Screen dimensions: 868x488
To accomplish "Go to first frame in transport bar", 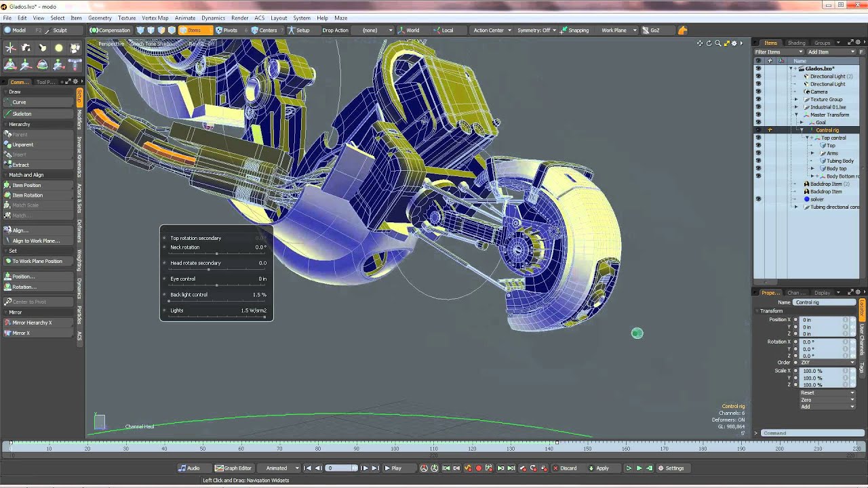I will 308,468.
